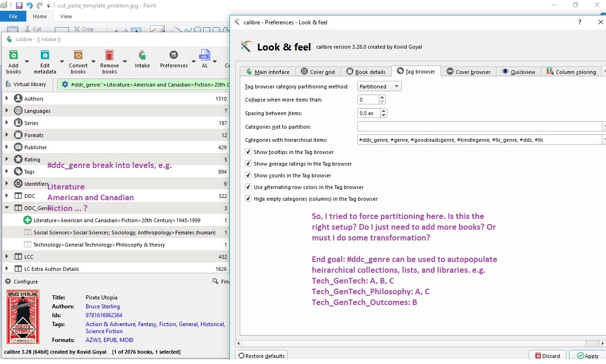Image resolution: width=606 pixels, height=364 pixels.
Task: Open the Column coloring tab
Action: pyautogui.click(x=571, y=72)
